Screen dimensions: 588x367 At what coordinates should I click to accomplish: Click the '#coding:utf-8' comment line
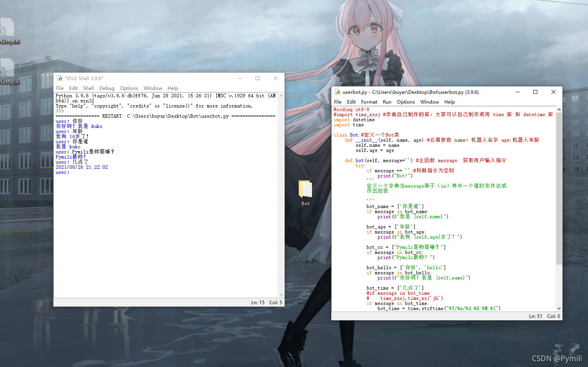[x=351, y=110]
